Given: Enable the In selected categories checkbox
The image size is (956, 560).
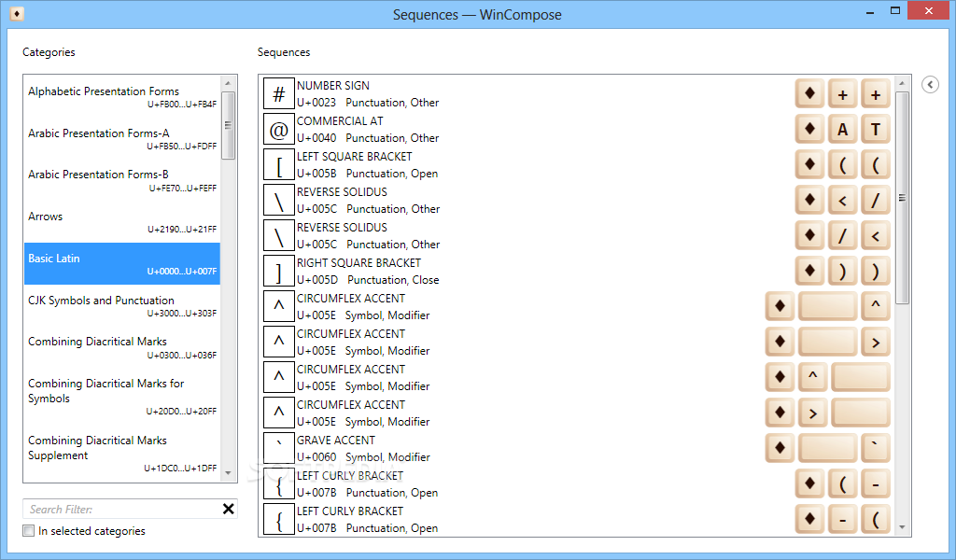Looking at the screenshot, I should coord(29,531).
